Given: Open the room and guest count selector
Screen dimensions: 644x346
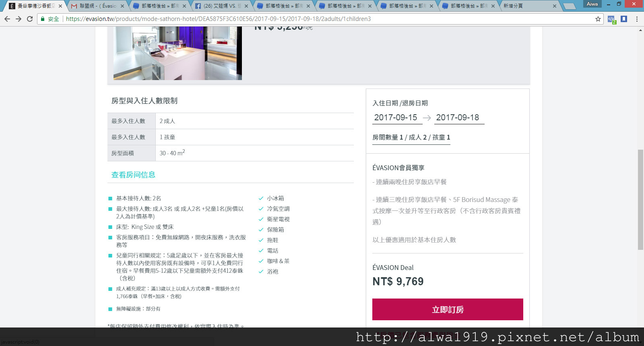Looking at the screenshot, I should 411,138.
